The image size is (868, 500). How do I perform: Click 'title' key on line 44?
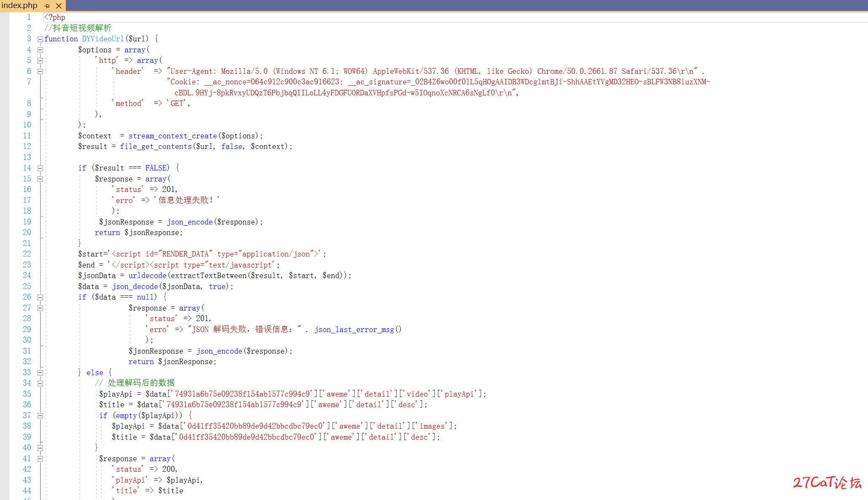coord(126,491)
